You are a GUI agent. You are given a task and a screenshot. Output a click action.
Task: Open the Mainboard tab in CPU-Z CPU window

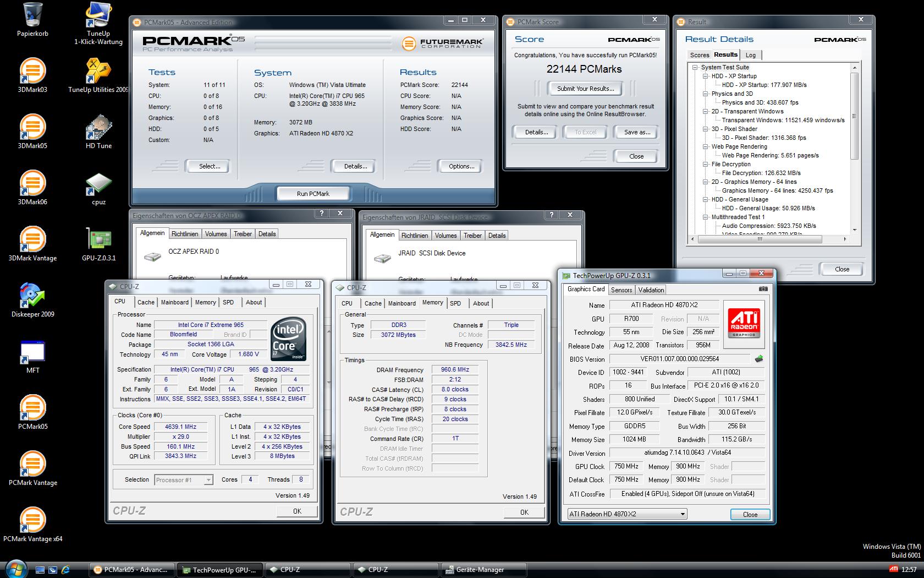click(x=174, y=302)
